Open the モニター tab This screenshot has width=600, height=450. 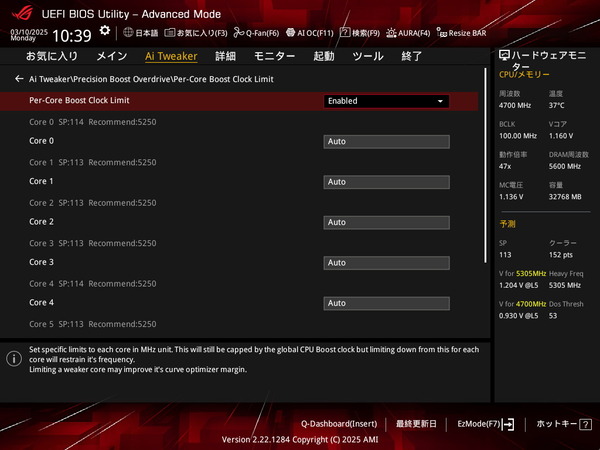[274, 56]
